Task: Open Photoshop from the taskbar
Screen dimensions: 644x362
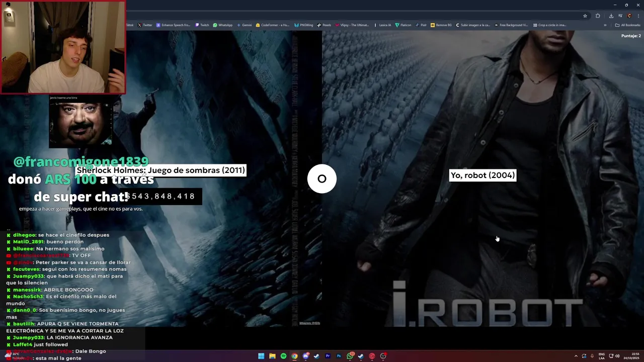Action: 339,356
